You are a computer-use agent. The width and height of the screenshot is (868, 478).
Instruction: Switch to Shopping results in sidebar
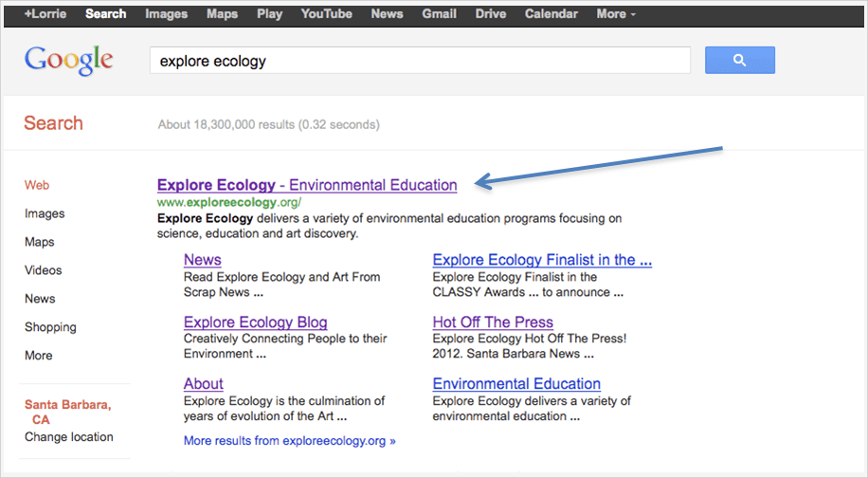[50, 327]
